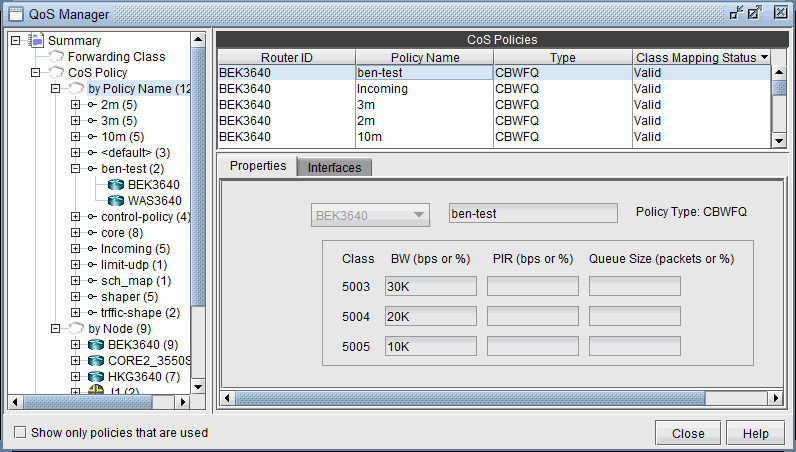Click the BW field for class 5003

pos(431,287)
